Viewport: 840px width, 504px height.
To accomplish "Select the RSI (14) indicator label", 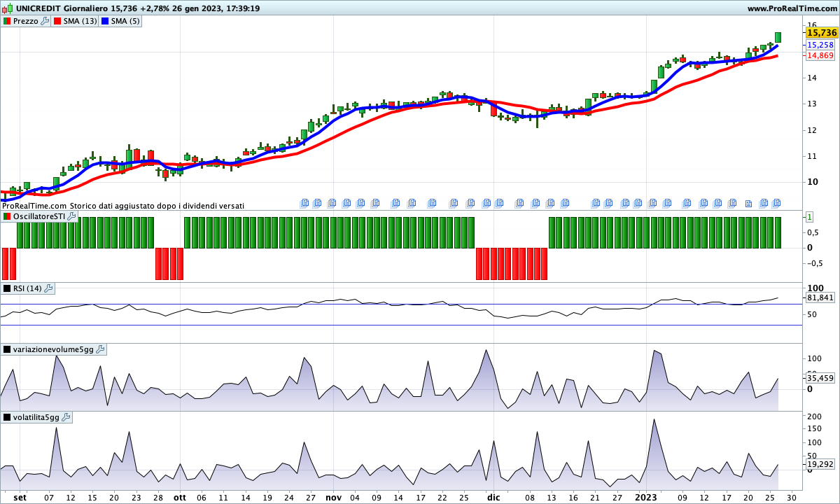I will 28,288.
